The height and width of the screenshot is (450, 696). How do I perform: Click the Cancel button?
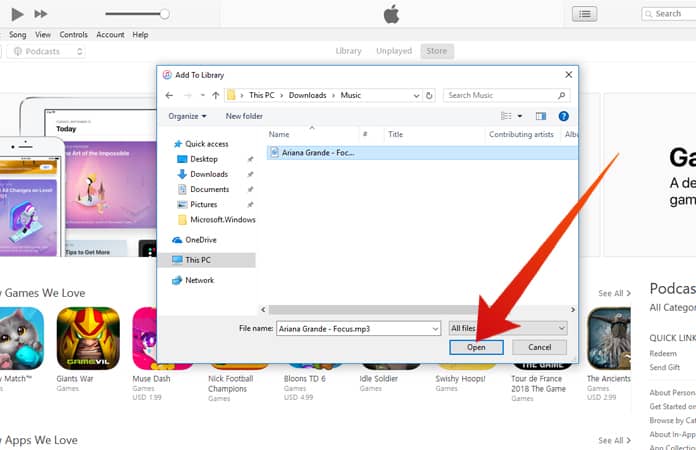[x=539, y=347]
